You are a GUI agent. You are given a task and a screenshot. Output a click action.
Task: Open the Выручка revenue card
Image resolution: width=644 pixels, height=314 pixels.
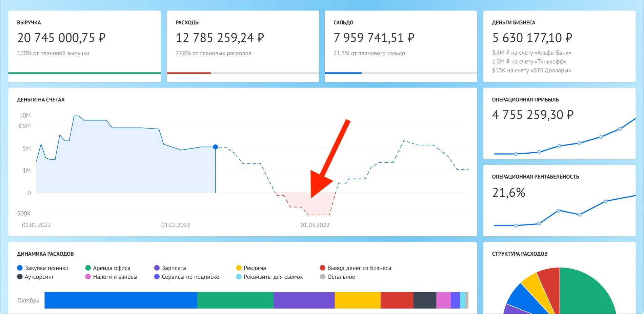click(84, 46)
